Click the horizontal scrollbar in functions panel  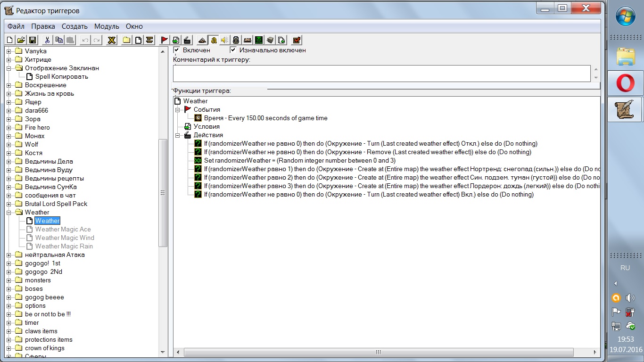tap(378, 352)
